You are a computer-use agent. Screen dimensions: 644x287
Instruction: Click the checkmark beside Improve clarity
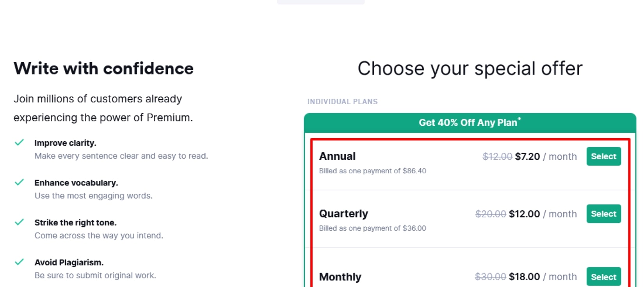(19, 143)
